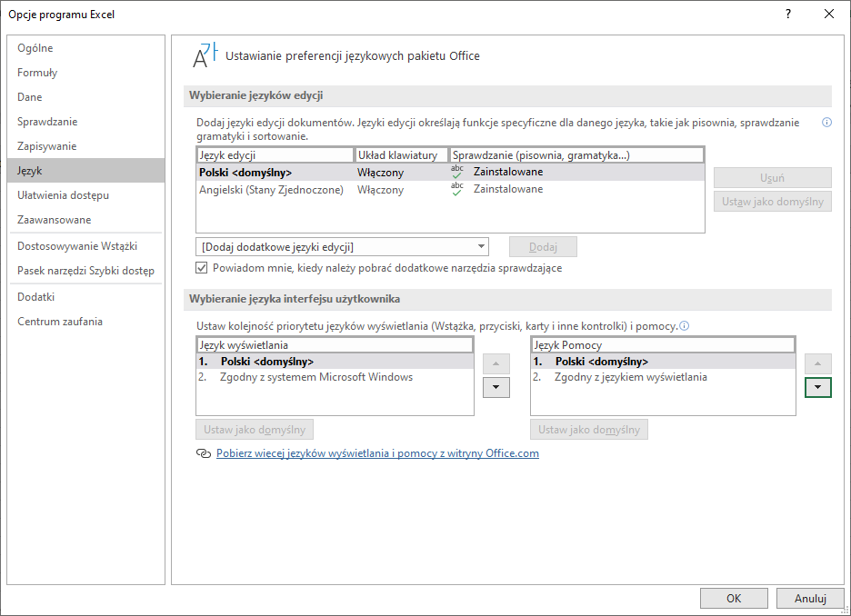The width and height of the screenshot is (851, 616).
Task: Click Włączony keyboard status for Polski
Action: [x=380, y=173]
